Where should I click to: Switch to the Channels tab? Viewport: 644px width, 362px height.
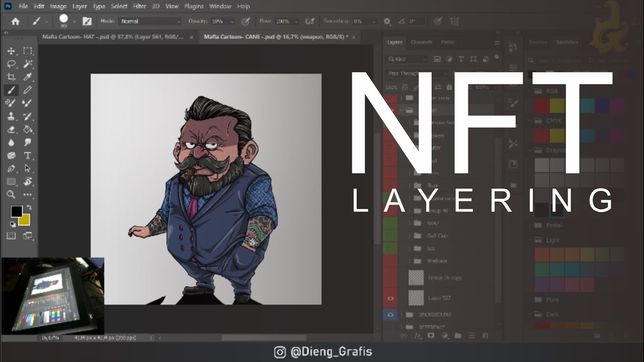(421, 42)
